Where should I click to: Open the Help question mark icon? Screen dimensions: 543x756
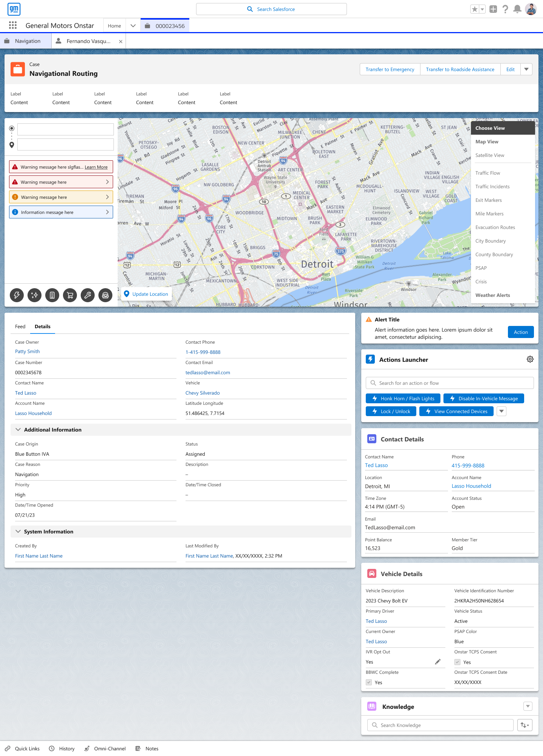(x=505, y=9)
